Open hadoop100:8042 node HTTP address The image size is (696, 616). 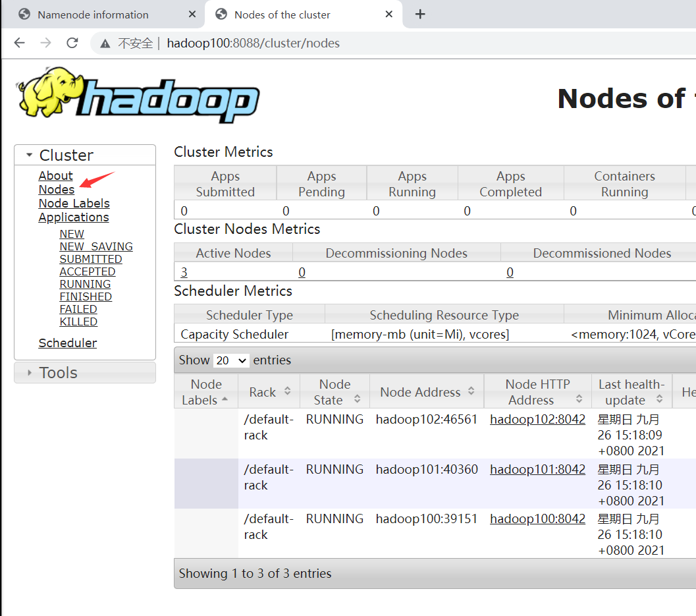[537, 518]
